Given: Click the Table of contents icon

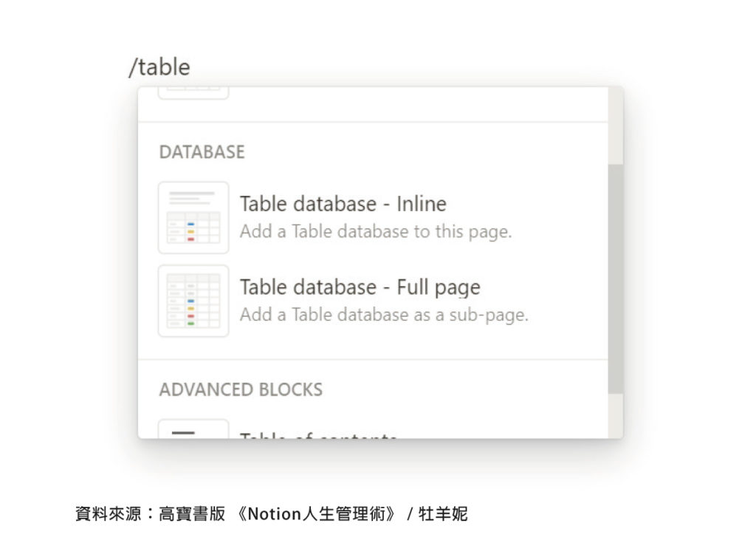Looking at the screenshot, I should point(193,428).
